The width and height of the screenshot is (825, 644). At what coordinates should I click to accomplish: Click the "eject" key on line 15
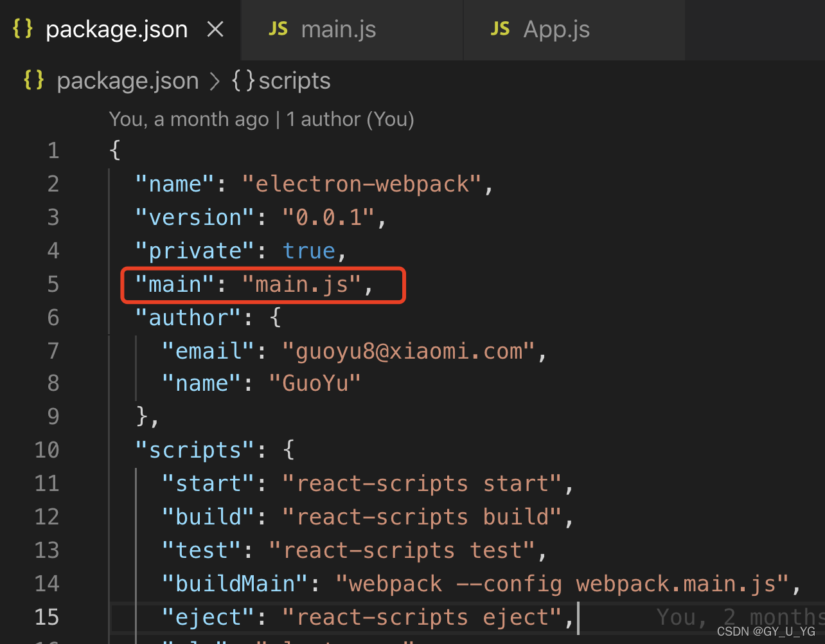(x=209, y=617)
